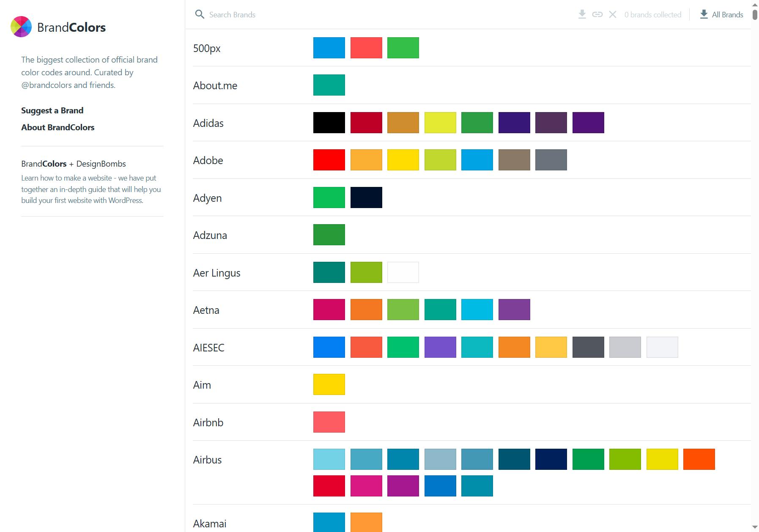
Task: Download All Brands
Action: [721, 14]
